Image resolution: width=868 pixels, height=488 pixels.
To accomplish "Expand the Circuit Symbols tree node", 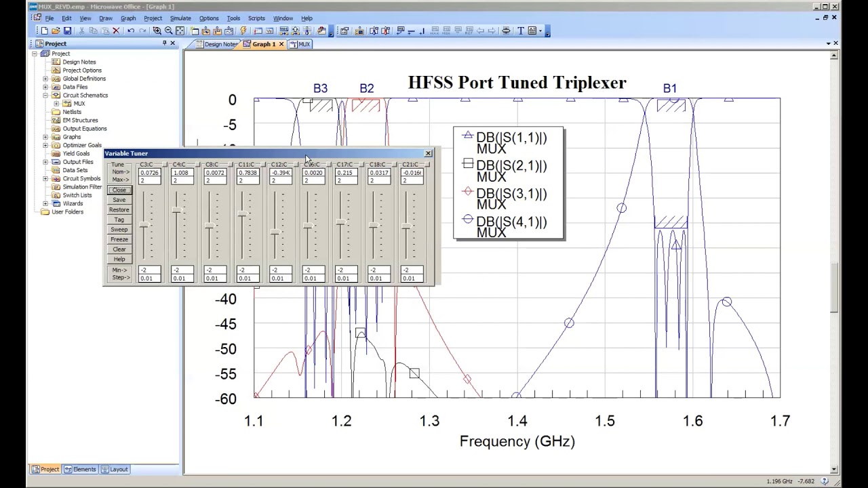I will point(45,179).
